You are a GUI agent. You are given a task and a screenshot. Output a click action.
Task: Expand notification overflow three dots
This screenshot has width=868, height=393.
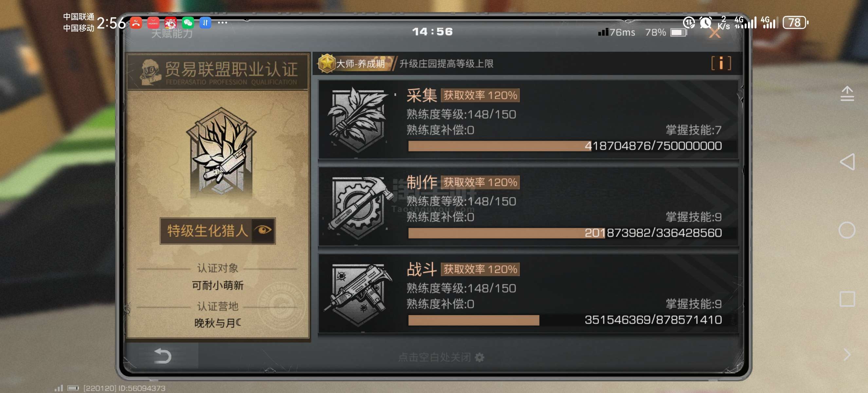pyautogui.click(x=222, y=23)
